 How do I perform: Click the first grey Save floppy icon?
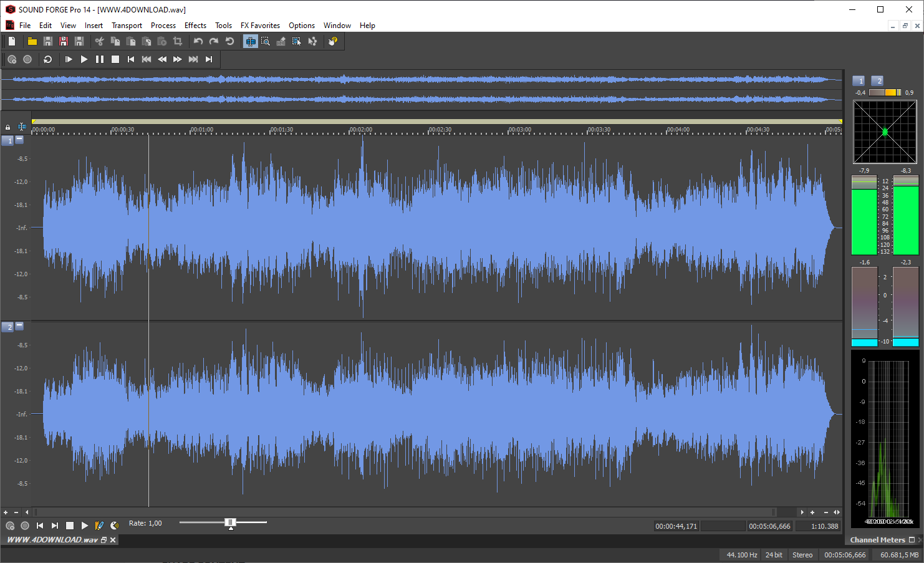(x=48, y=41)
